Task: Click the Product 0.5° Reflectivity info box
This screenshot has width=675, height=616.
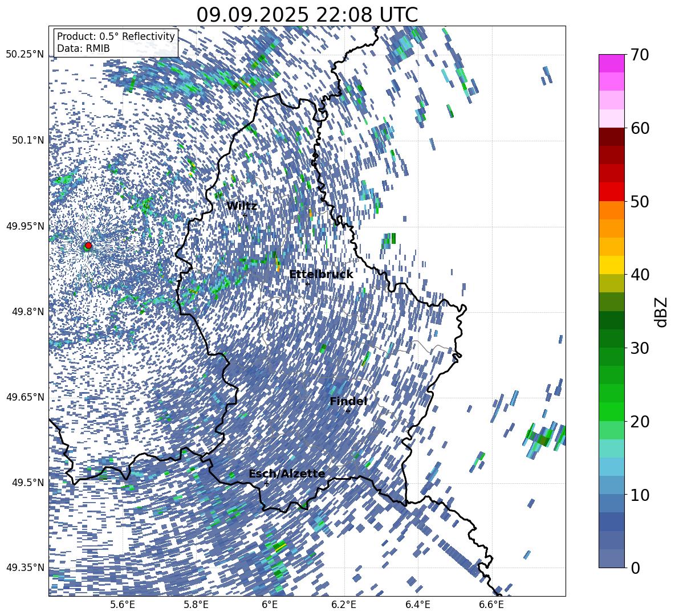Action: 116,42
